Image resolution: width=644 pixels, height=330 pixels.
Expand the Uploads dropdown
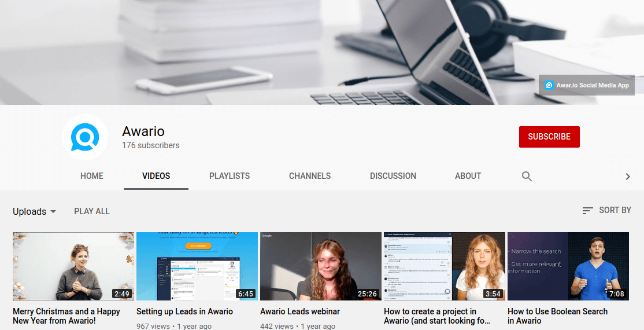[x=35, y=211]
